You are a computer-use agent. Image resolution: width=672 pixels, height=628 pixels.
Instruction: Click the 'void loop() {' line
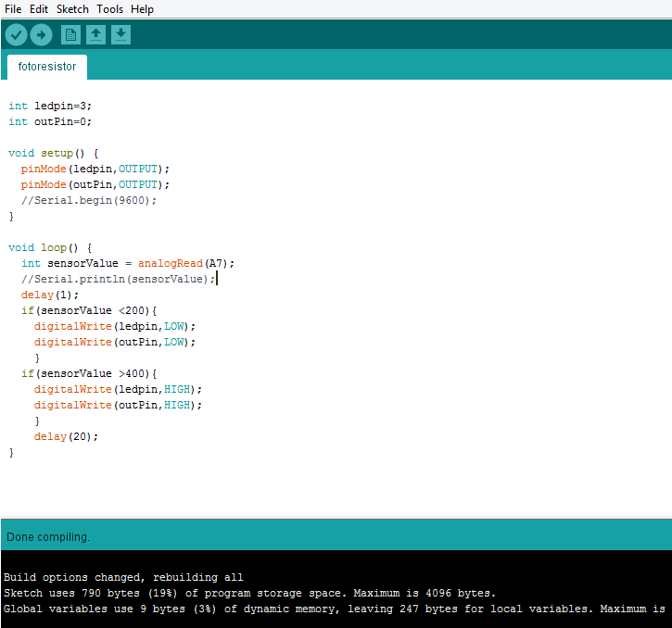(x=50, y=247)
